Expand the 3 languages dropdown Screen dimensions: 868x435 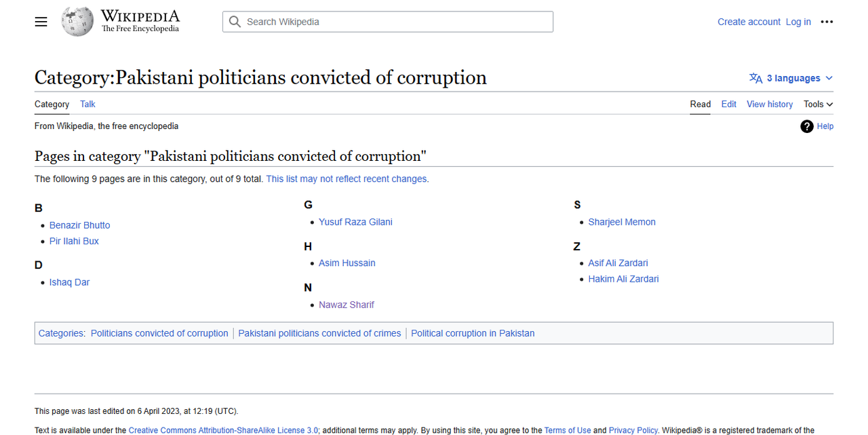tap(791, 78)
